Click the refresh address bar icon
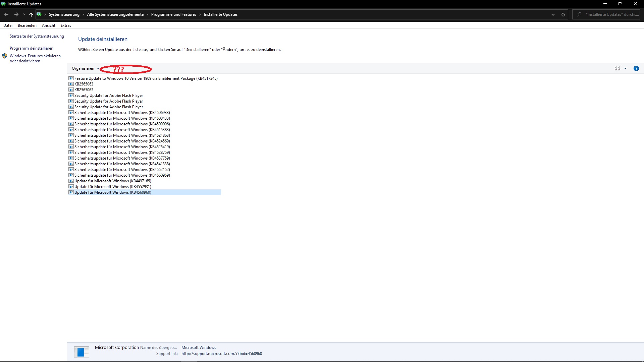 (563, 14)
